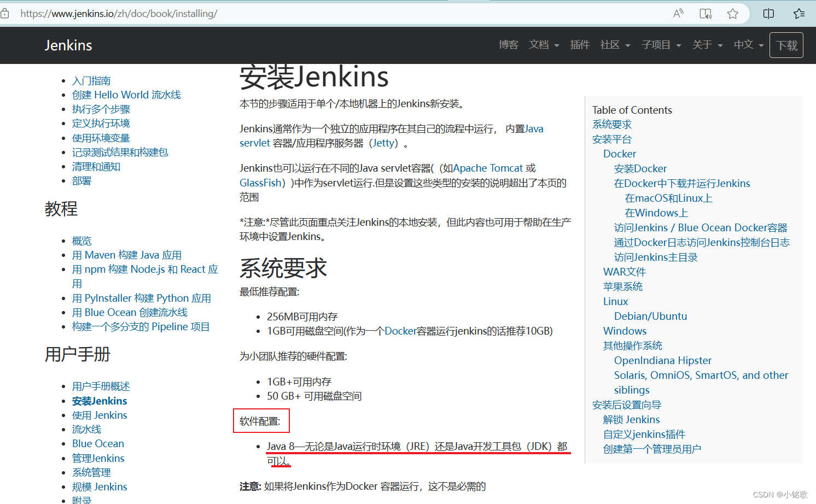Open the 系统管理 sidebar link
Screen dimensions: 816x504
[91, 473]
